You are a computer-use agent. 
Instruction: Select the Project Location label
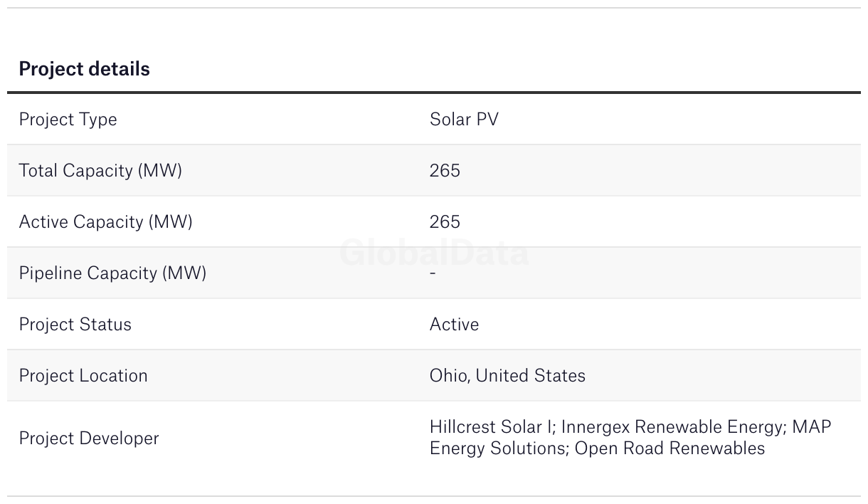point(83,376)
